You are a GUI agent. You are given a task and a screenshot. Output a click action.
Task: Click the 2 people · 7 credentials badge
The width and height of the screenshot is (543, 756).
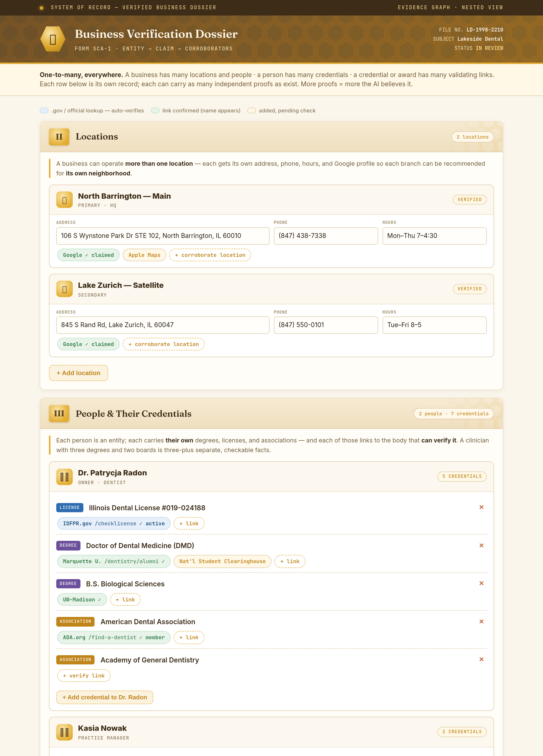[454, 414]
